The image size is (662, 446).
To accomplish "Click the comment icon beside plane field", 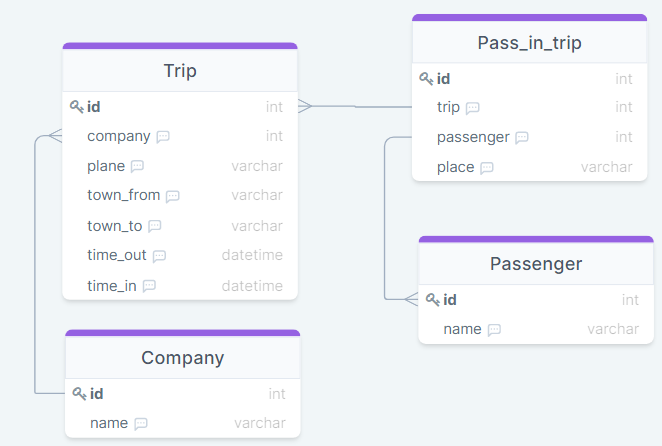I will 138,167.
